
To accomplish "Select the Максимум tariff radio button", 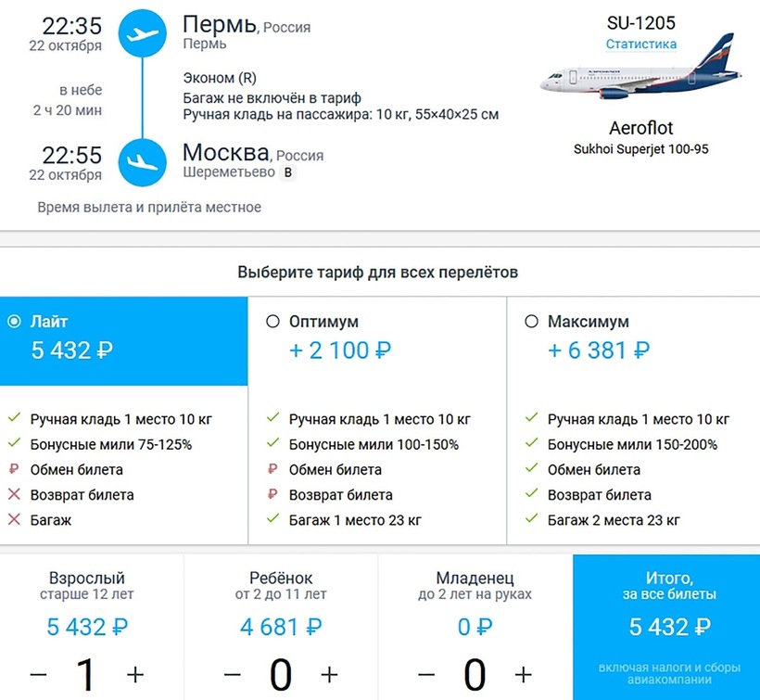I will point(531,322).
